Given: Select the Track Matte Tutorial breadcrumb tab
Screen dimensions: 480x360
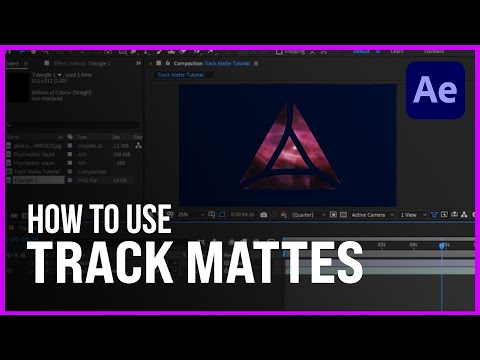Looking at the screenshot, I should click(x=180, y=75).
